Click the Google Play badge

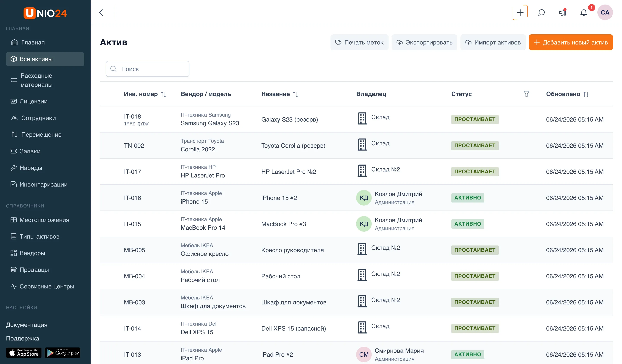[62, 353]
